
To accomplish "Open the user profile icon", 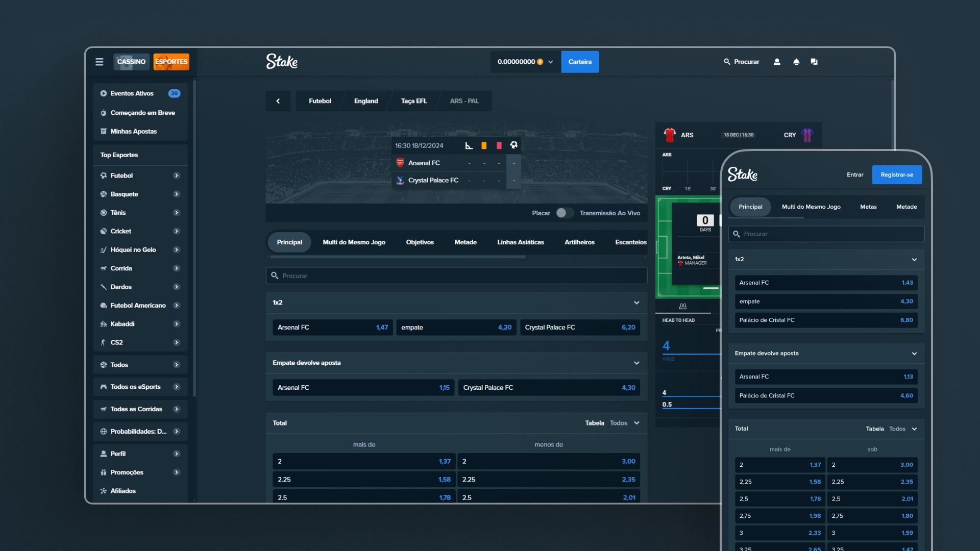I will coord(777,62).
